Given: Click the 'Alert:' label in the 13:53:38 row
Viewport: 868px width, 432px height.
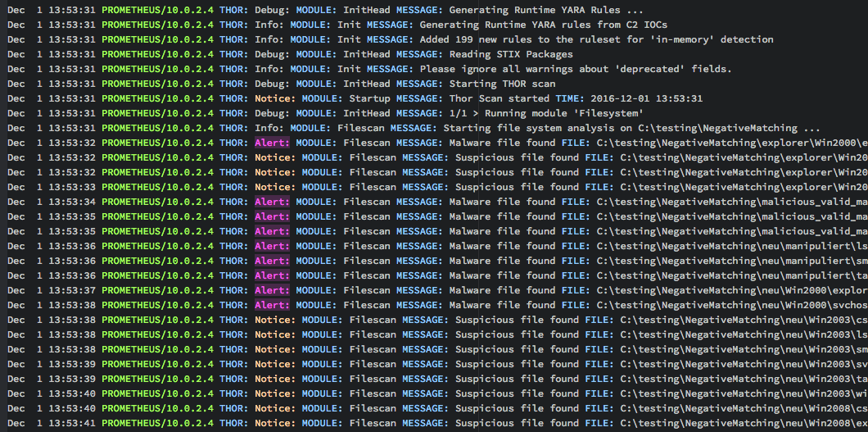Looking at the screenshot, I should [272, 305].
